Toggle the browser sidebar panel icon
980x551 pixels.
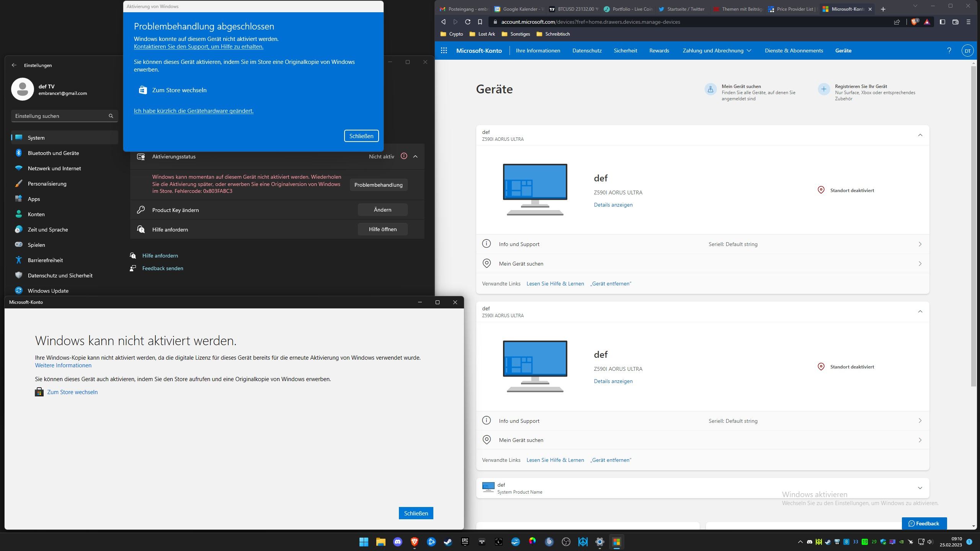pyautogui.click(x=942, y=22)
